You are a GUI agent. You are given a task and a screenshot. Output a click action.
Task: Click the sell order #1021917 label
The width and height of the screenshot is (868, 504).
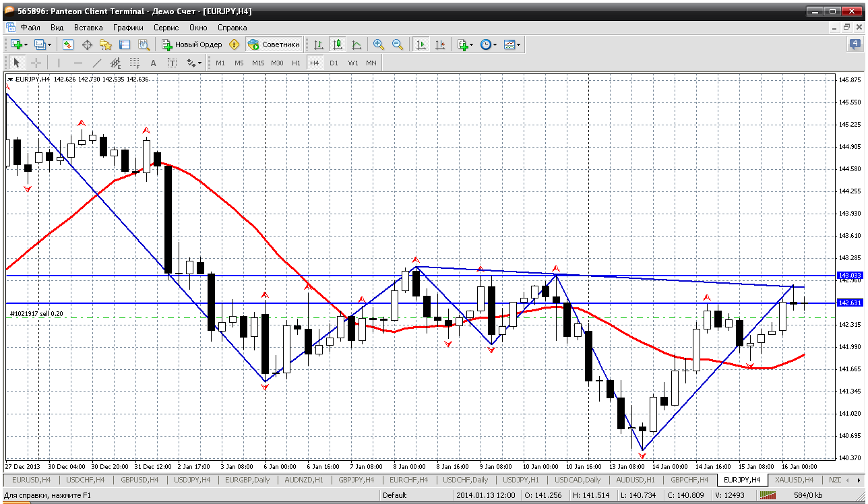pos(35,314)
